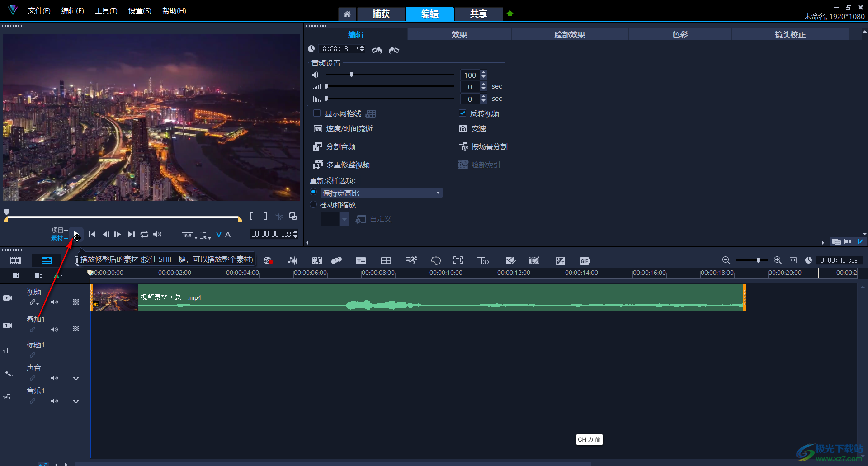The image size is (868, 466).
Task: Rotate clip right
Action: coord(394,50)
